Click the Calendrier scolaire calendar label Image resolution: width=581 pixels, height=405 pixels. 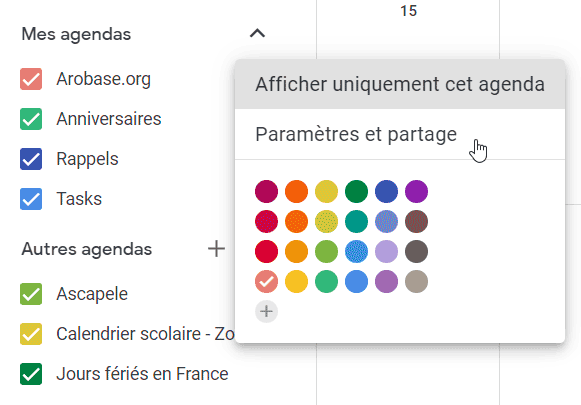click(x=145, y=334)
